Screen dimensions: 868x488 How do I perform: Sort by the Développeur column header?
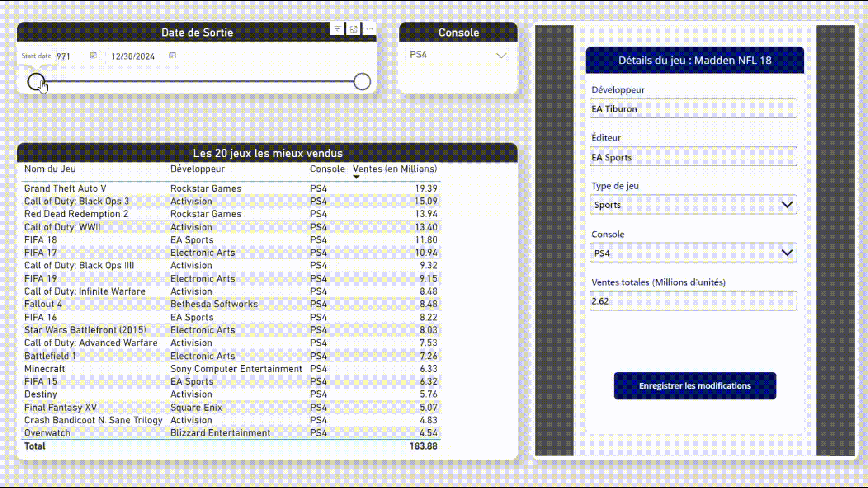click(x=198, y=169)
